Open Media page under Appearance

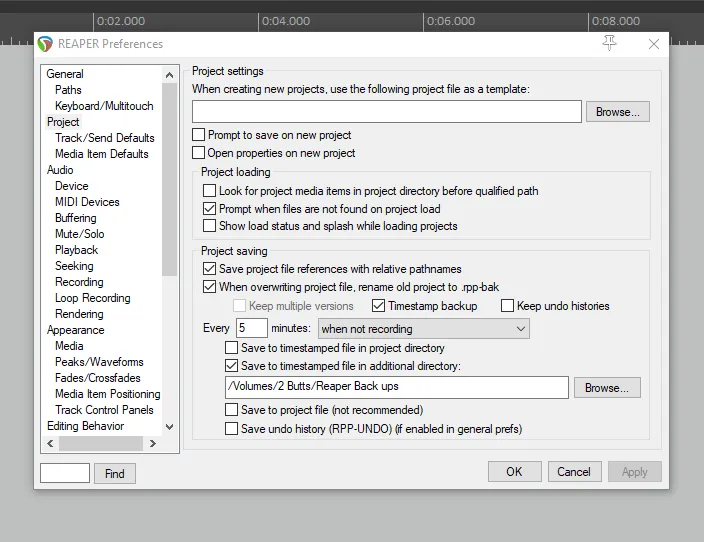pyautogui.click(x=69, y=346)
